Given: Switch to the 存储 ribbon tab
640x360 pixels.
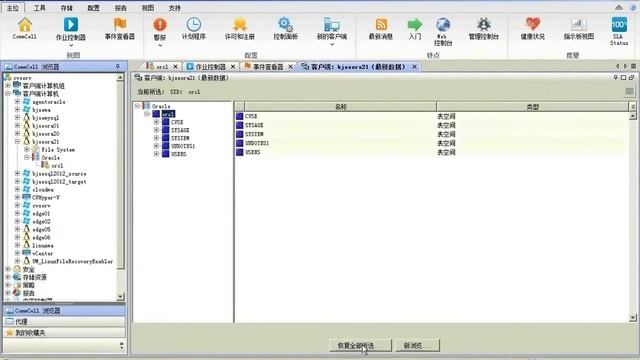Looking at the screenshot, I should coord(67,8).
